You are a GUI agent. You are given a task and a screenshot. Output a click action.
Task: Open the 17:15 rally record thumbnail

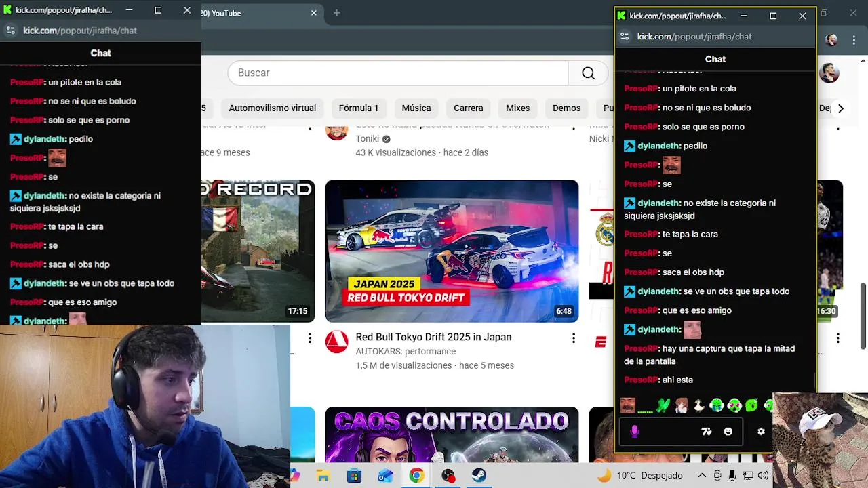[x=258, y=251]
